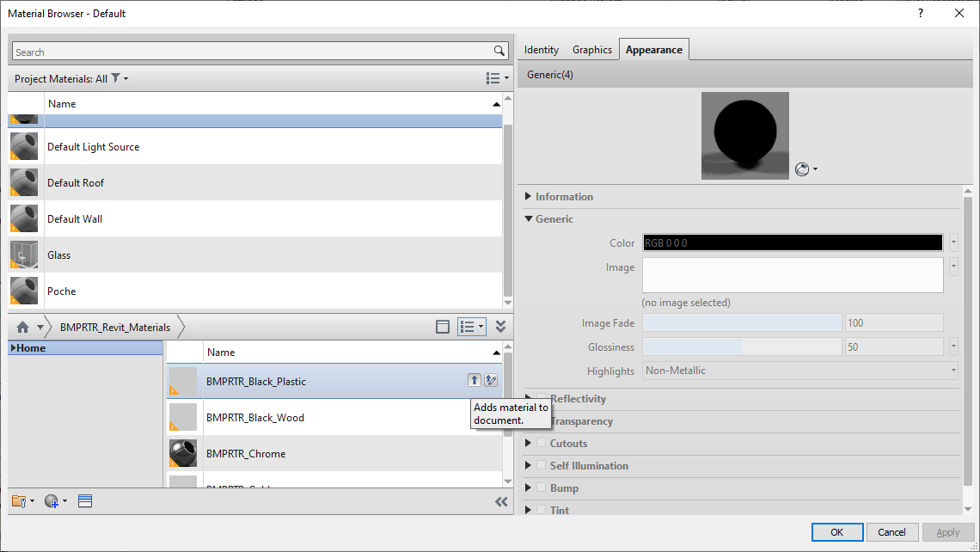This screenshot has width=980, height=552.
Task: Expand the Information section
Action: tap(528, 196)
